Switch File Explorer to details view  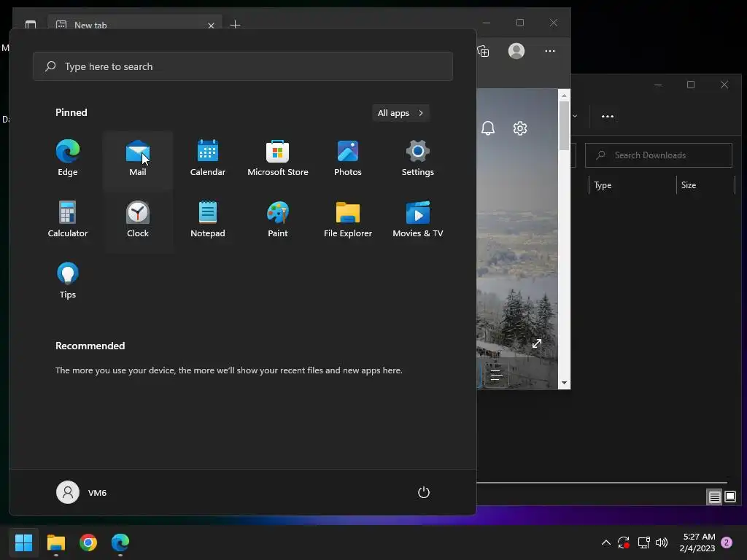tap(715, 497)
